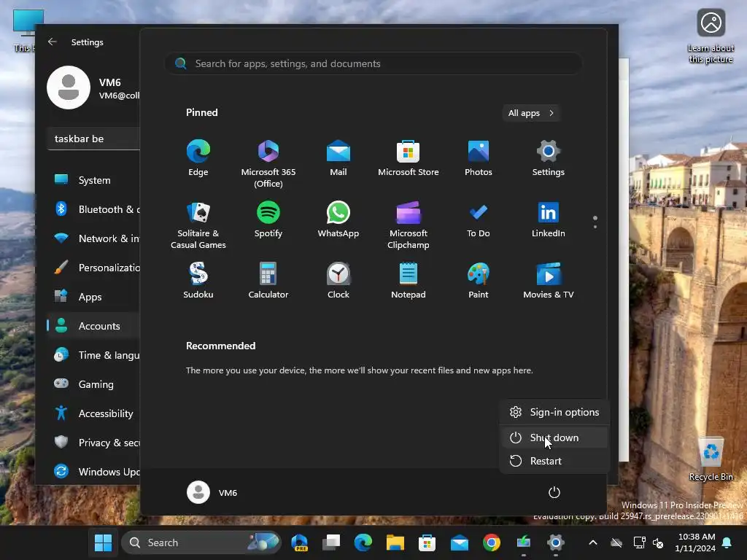747x560 pixels.
Task: Open File Explorer from taskbar
Action: 395,542
